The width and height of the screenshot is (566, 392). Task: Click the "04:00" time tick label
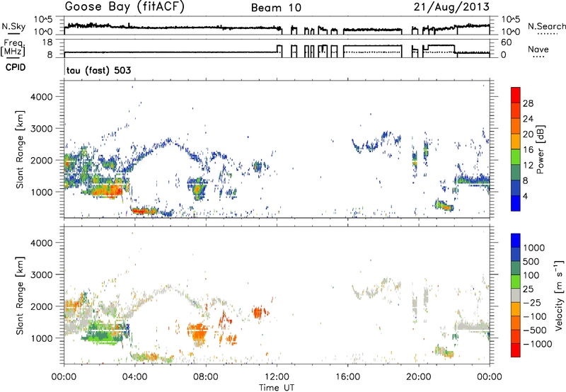pyautogui.click(x=134, y=377)
